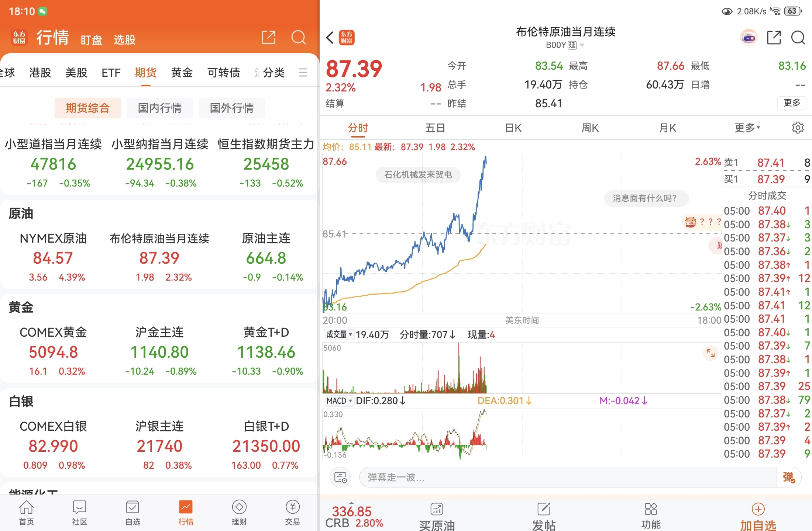Open the MACD indicator dropdown

[x=339, y=401]
